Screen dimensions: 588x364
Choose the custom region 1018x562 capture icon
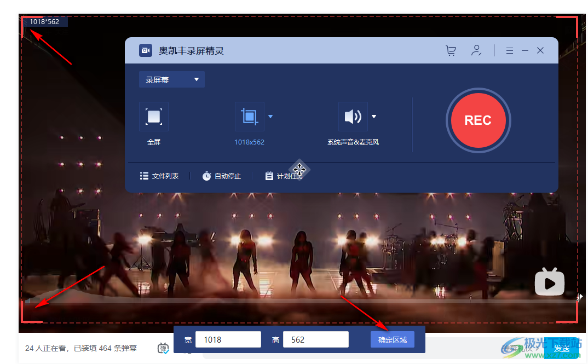tap(249, 117)
